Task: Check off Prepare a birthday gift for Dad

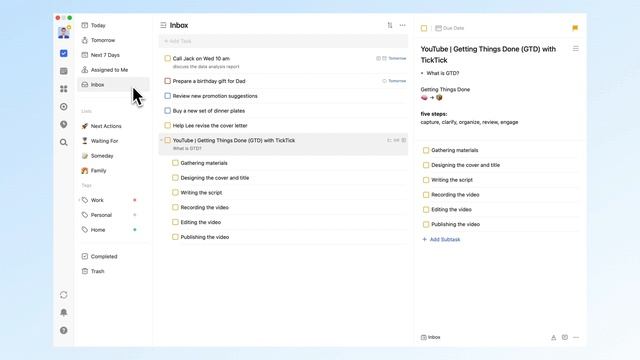Action: 167,81
